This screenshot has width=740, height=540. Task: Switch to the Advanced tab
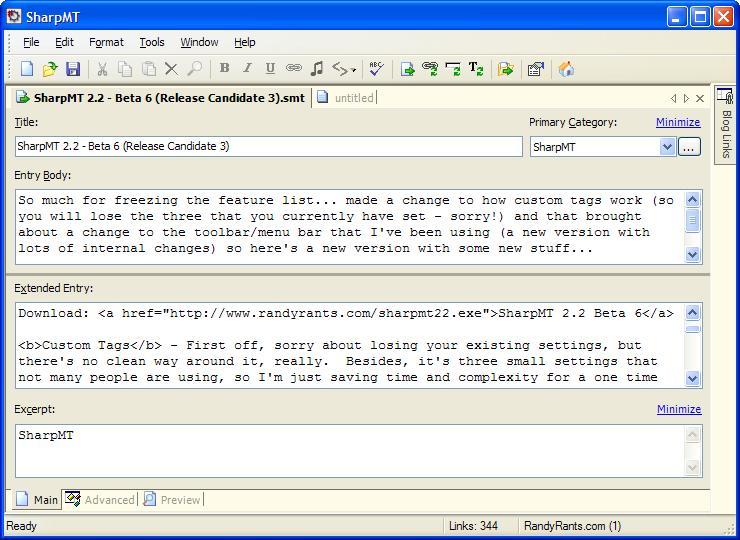click(x=100, y=499)
